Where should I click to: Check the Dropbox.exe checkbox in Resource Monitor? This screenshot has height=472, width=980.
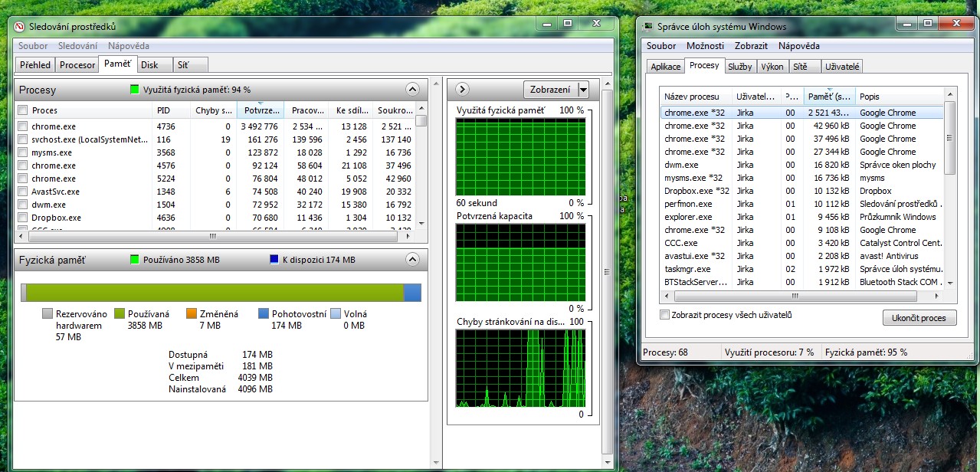coord(23,218)
